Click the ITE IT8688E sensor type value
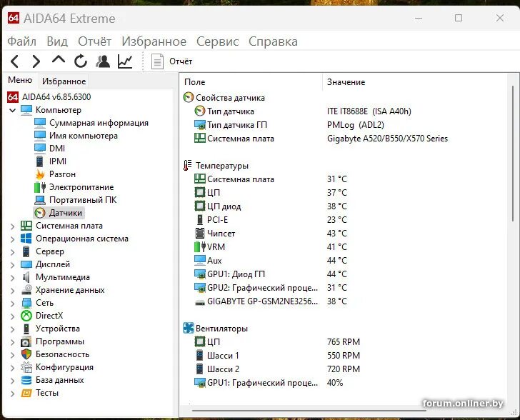Screen dimensions: 520x420 (369, 111)
